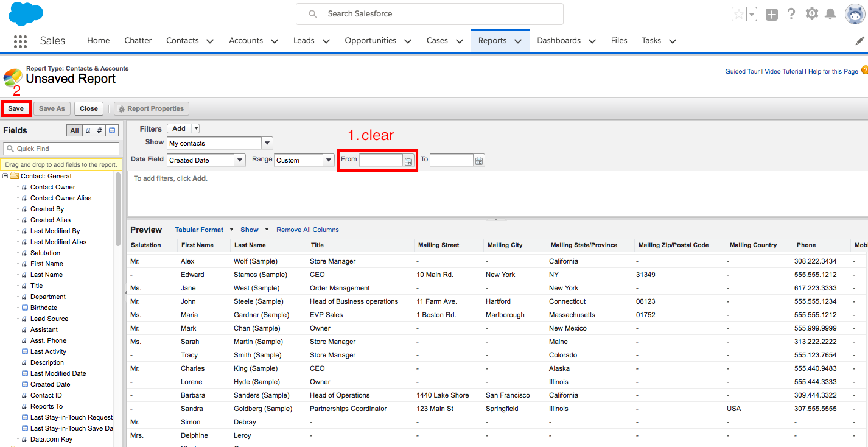Click the Save As button
Screen dimensions: 868x447
pyautogui.click(x=52, y=108)
